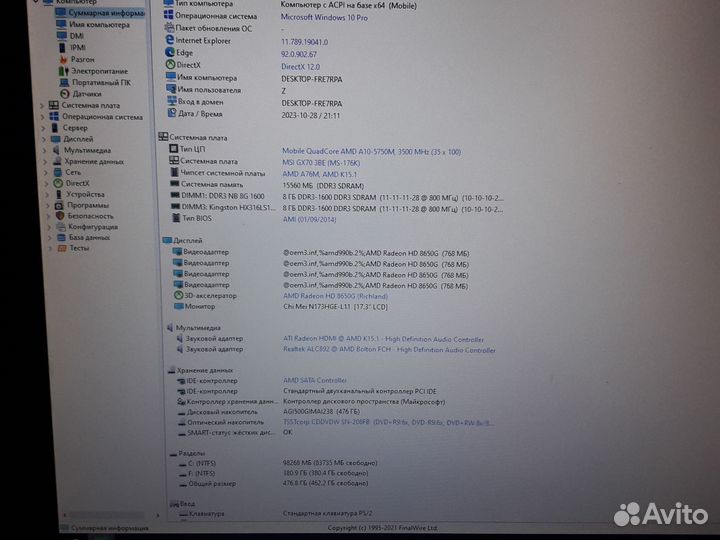
Task: Open the Mobile QuadCore AMD A10-5750M link
Action: coord(371,151)
